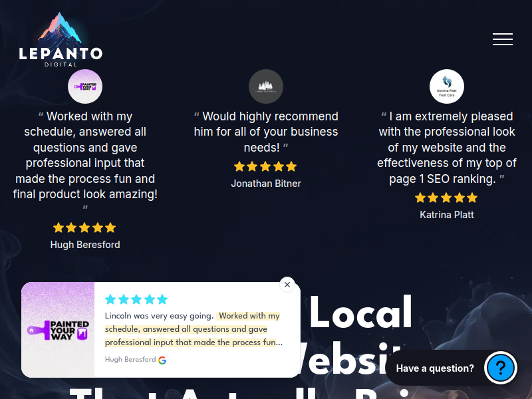Click the gold stars above Katrina Platt
The height and width of the screenshot is (399, 532).
[446, 198]
